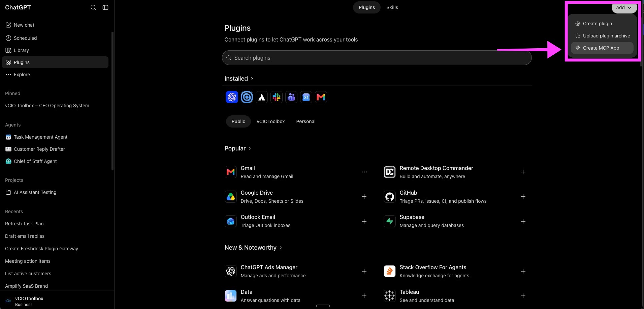The width and height of the screenshot is (644, 309).
Task: Select the Public filter pill
Action: pyautogui.click(x=238, y=121)
